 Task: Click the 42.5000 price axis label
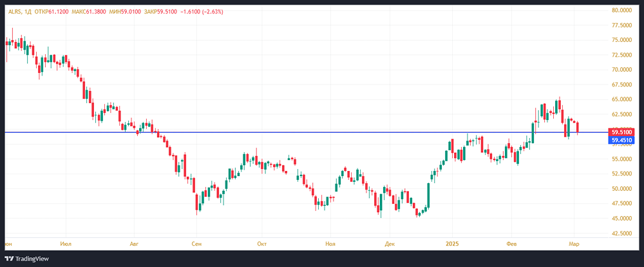pos(621,233)
